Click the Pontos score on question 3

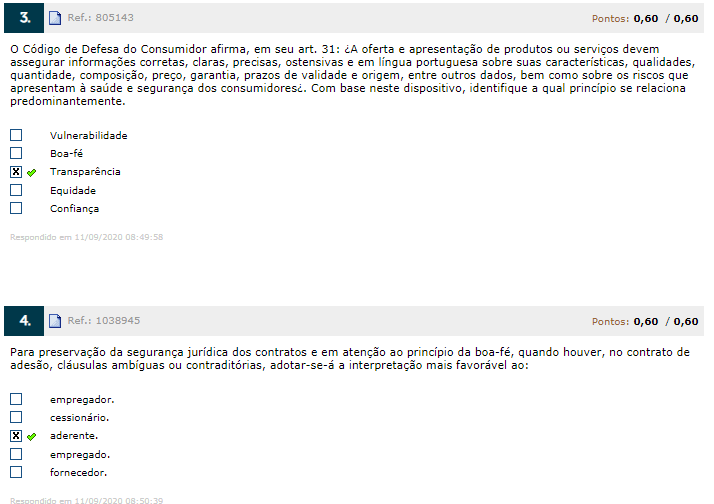(645, 19)
